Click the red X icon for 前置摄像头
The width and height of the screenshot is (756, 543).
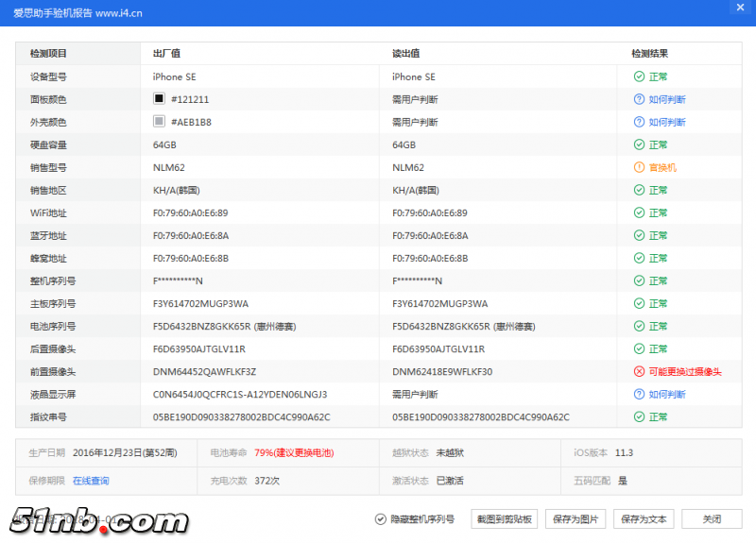(639, 372)
